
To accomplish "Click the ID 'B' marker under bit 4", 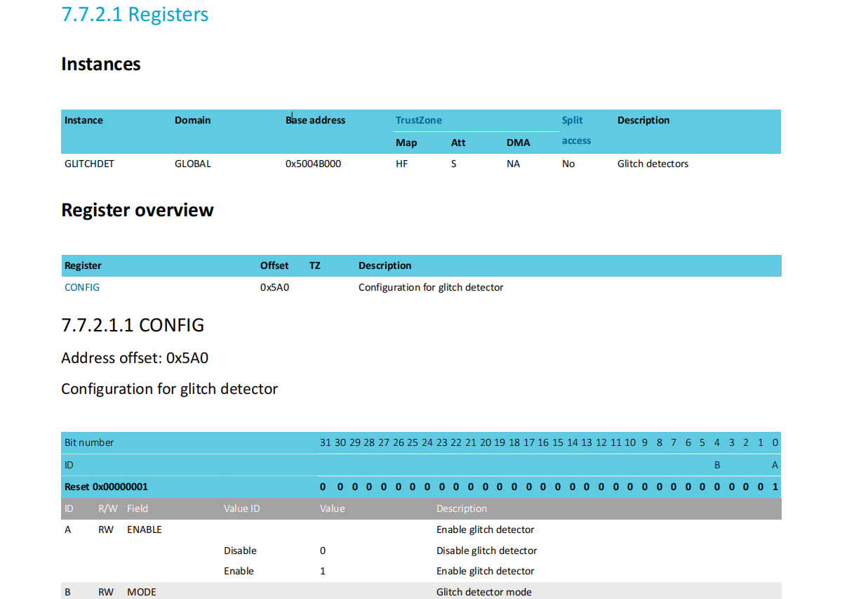I will 717,465.
